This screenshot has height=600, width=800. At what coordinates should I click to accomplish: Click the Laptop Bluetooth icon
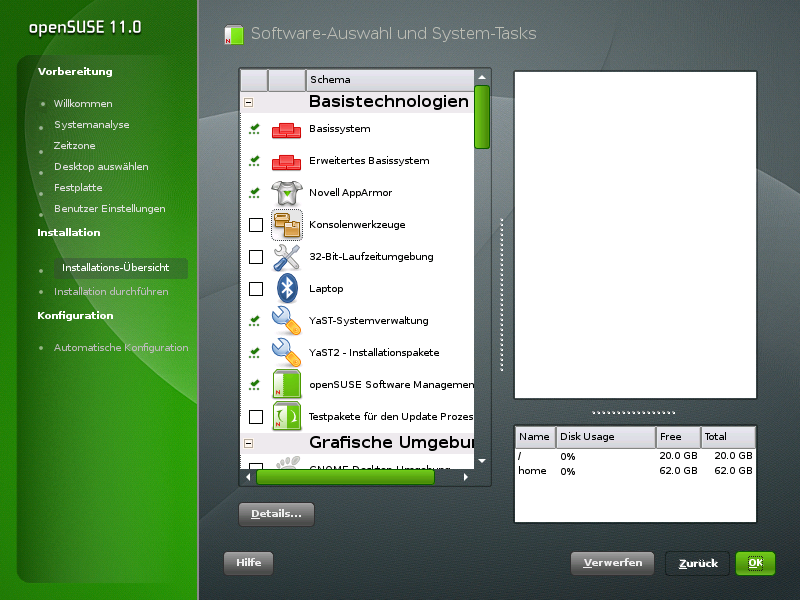point(287,289)
